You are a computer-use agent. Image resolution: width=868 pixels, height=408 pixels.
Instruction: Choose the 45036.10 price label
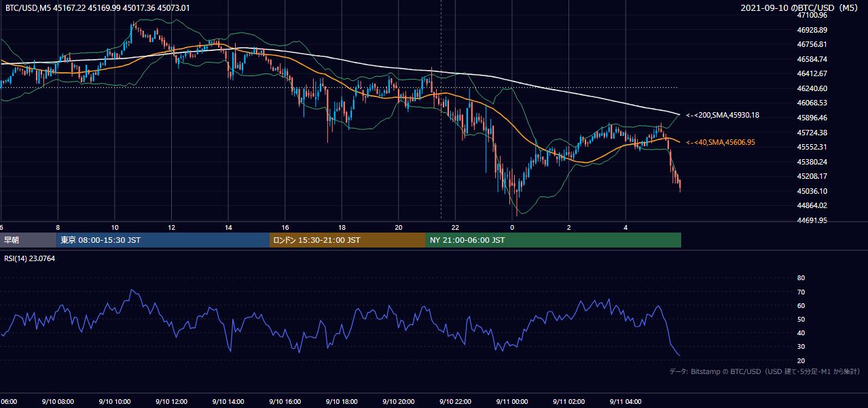tap(812, 191)
